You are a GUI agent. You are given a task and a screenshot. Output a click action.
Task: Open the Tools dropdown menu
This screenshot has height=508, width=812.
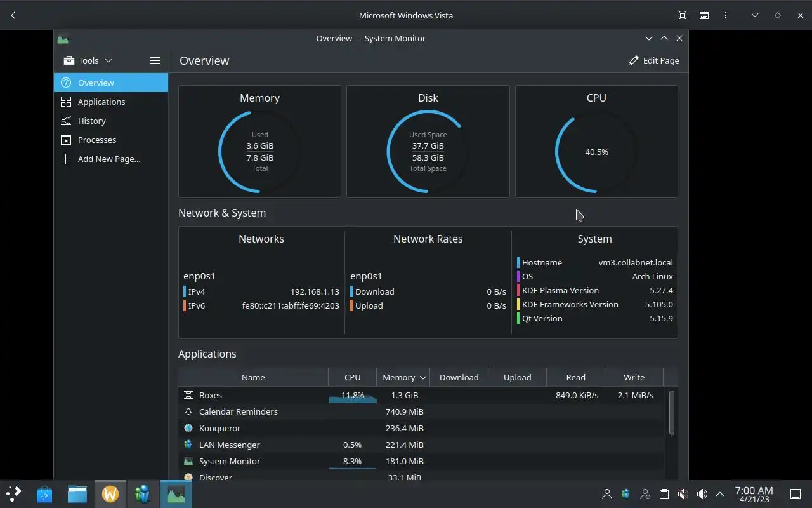pyautogui.click(x=88, y=60)
